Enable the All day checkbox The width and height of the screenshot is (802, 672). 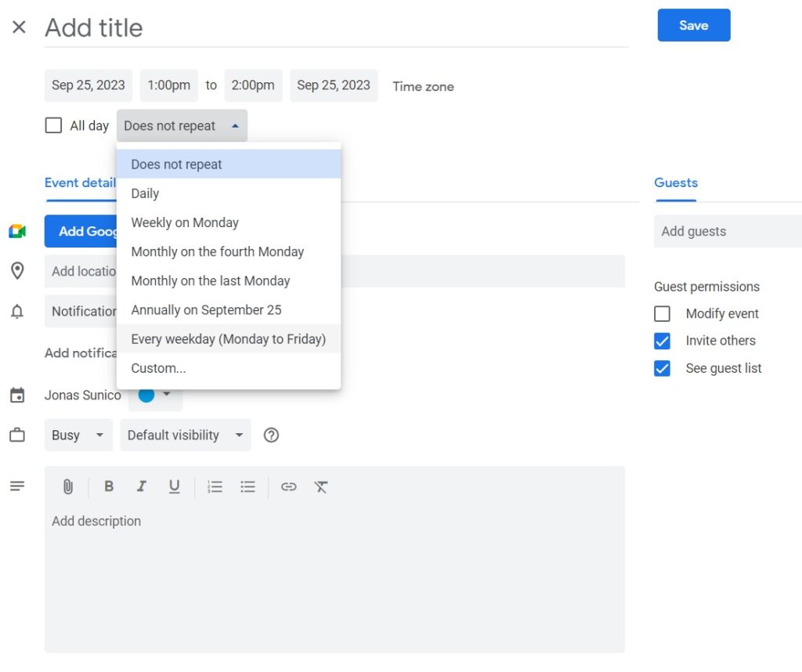click(x=52, y=125)
